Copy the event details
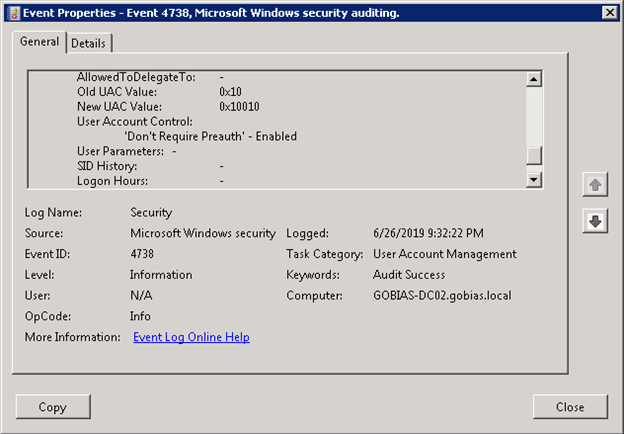The width and height of the screenshot is (624, 434). 53,407
